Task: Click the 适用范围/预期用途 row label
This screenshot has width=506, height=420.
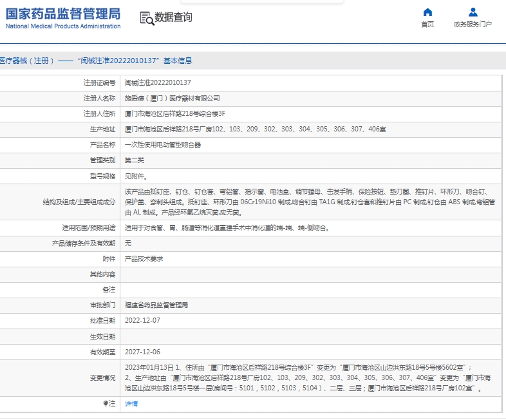Action: coord(89,228)
